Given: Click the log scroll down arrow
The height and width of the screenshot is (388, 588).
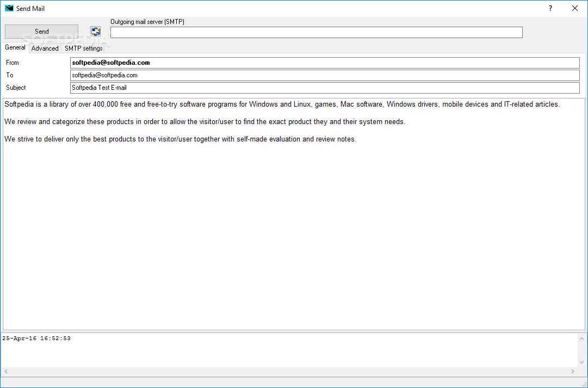Looking at the screenshot, I should 581,362.
